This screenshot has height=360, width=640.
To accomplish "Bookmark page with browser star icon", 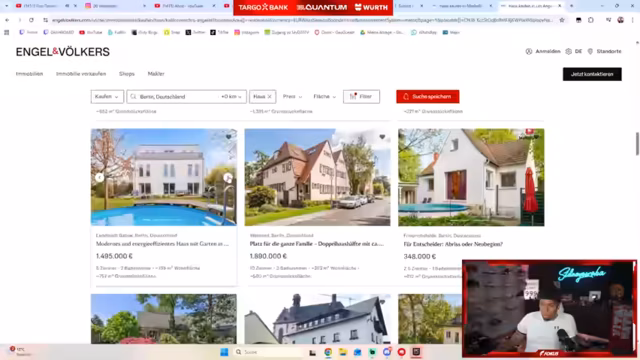I will (562, 20).
